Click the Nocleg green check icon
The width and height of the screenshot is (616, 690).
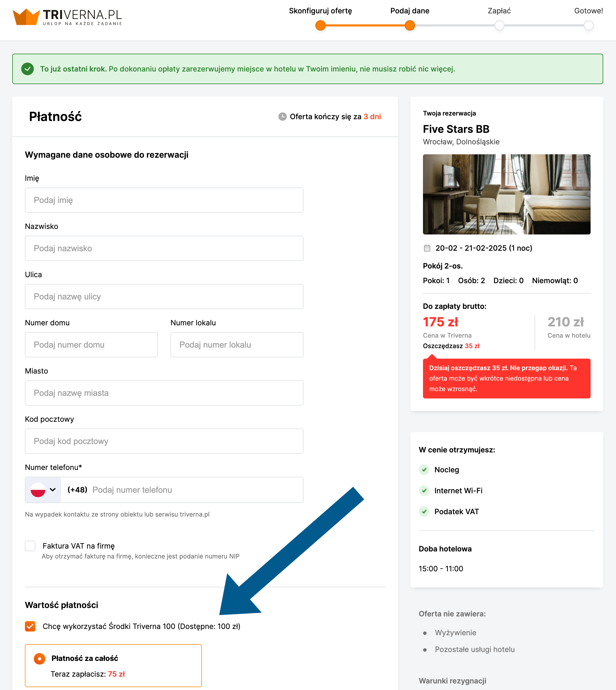tap(424, 470)
